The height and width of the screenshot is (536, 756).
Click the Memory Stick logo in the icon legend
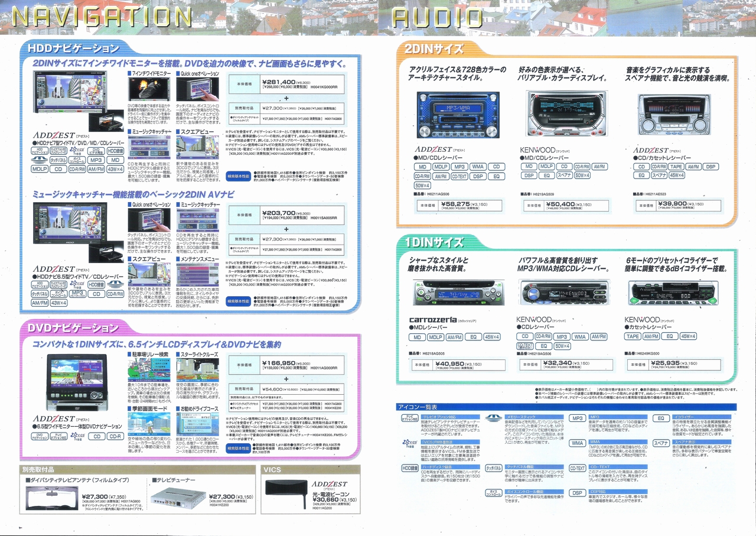pyautogui.click(x=494, y=418)
